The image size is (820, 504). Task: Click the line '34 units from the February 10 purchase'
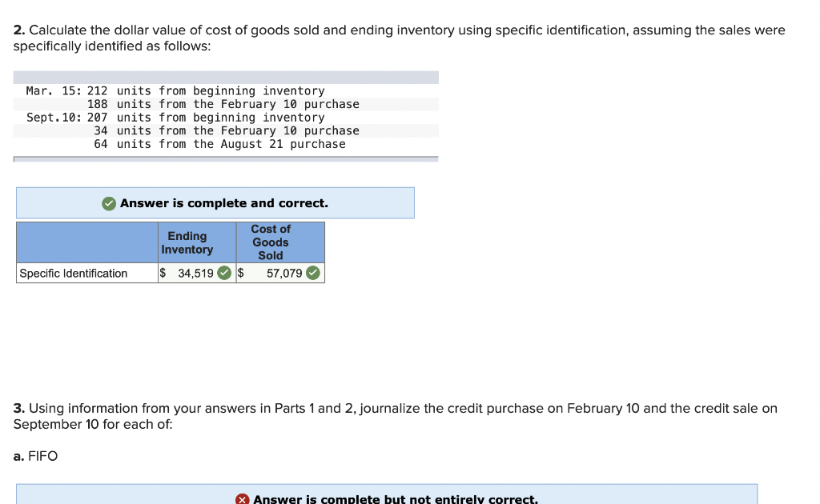[x=227, y=130]
